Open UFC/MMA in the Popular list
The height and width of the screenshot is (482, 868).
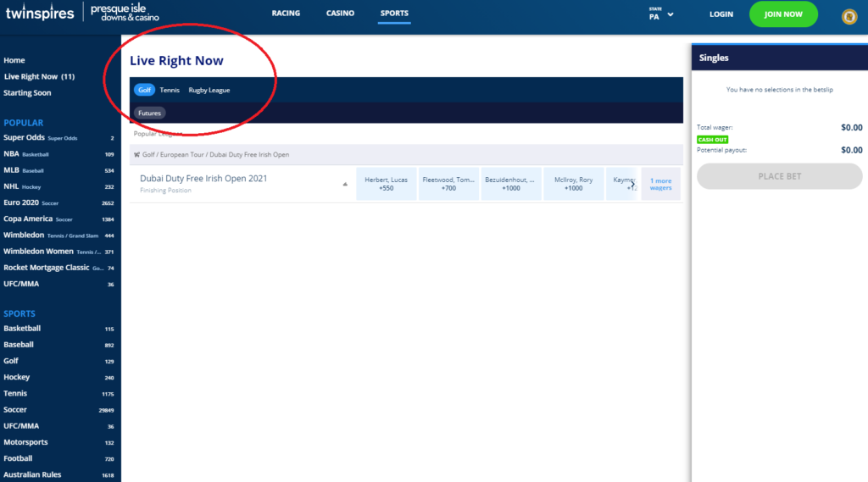(x=58, y=284)
